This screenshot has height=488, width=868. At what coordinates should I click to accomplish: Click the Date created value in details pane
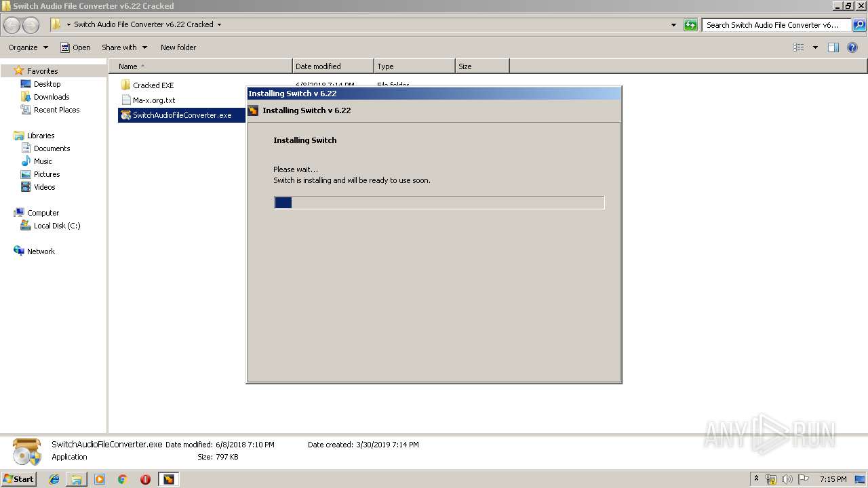point(387,445)
